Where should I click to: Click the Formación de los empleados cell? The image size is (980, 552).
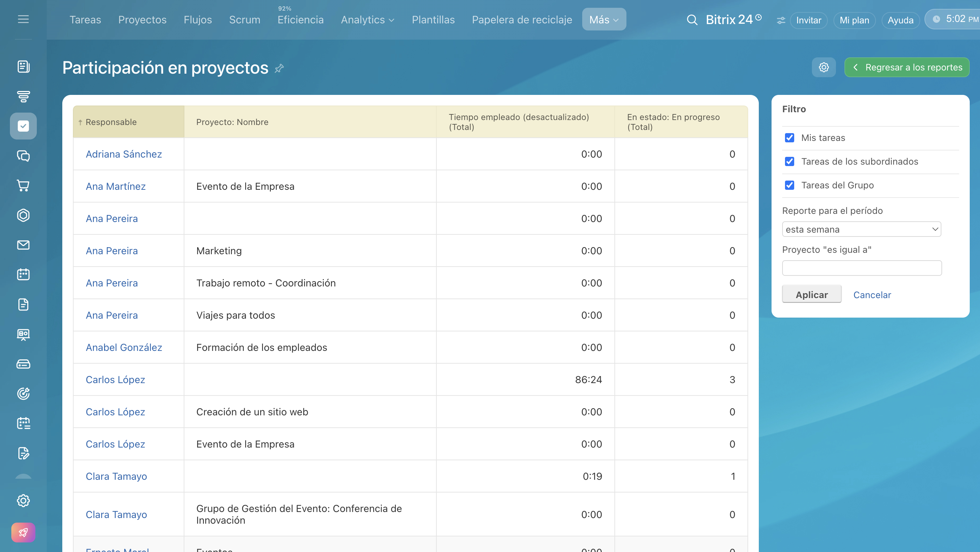310,348
